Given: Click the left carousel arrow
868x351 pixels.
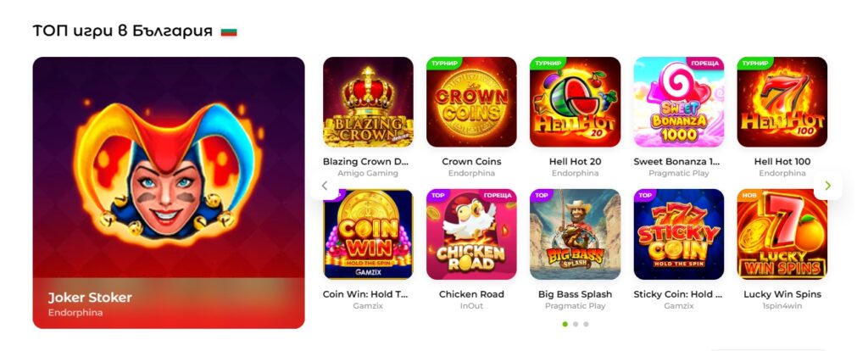Looking at the screenshot, I should click(x=325, y=186).
